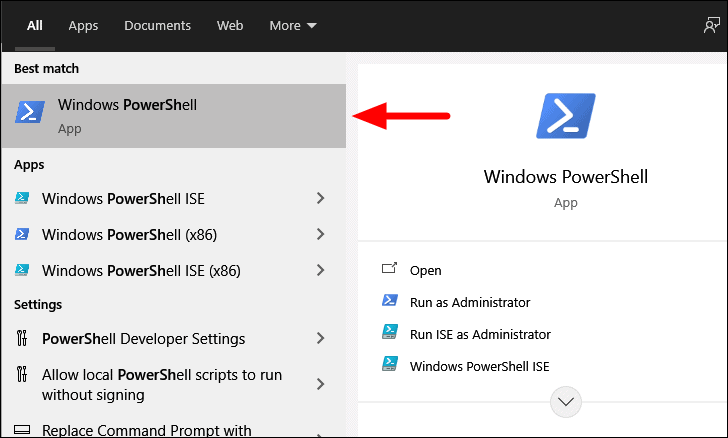
Task: Click the PowerShell icon in Best match result
Action: 30,112
